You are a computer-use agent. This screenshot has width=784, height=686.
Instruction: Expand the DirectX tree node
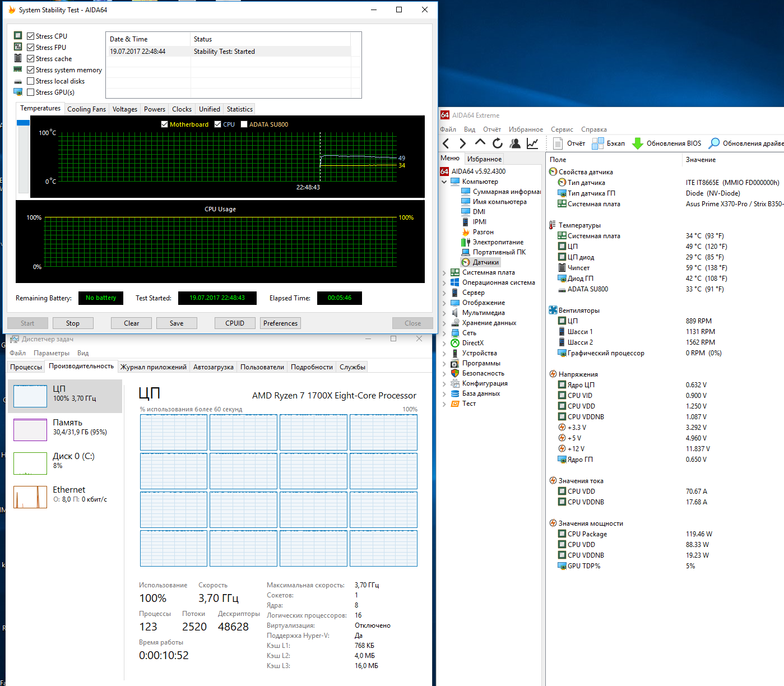[x=444, y=343]
